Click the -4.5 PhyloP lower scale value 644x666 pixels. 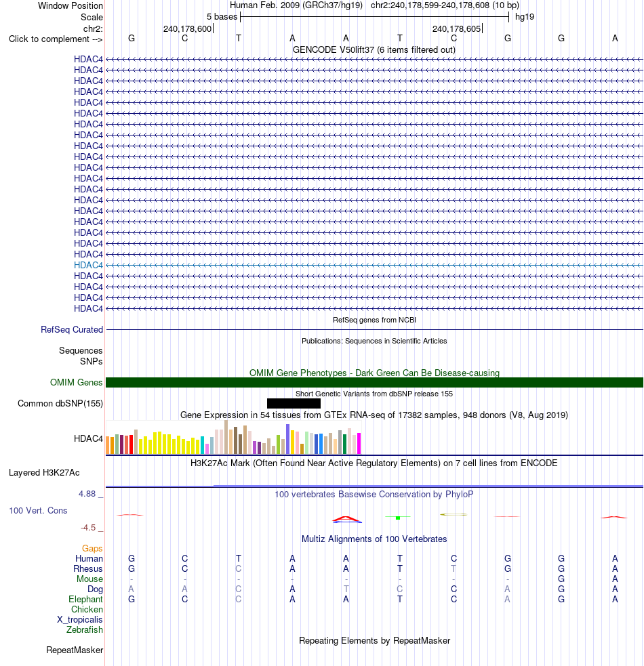[88, 528]
